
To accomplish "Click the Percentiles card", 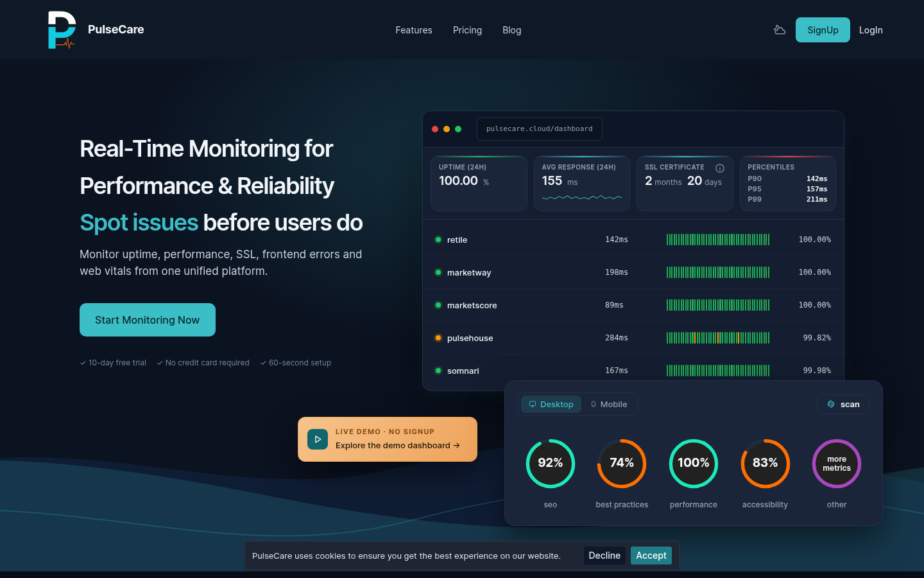I will tap(788, 183).
